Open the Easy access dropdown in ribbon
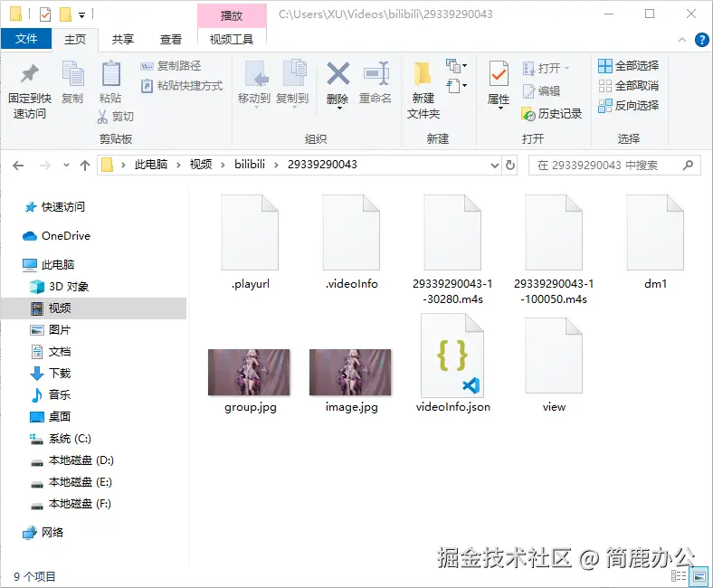This screenshot has width=713, height=588. [x=457, y=86]
